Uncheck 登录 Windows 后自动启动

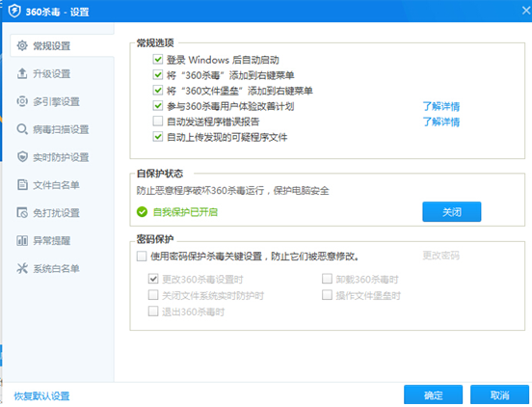tap(158, 60)
